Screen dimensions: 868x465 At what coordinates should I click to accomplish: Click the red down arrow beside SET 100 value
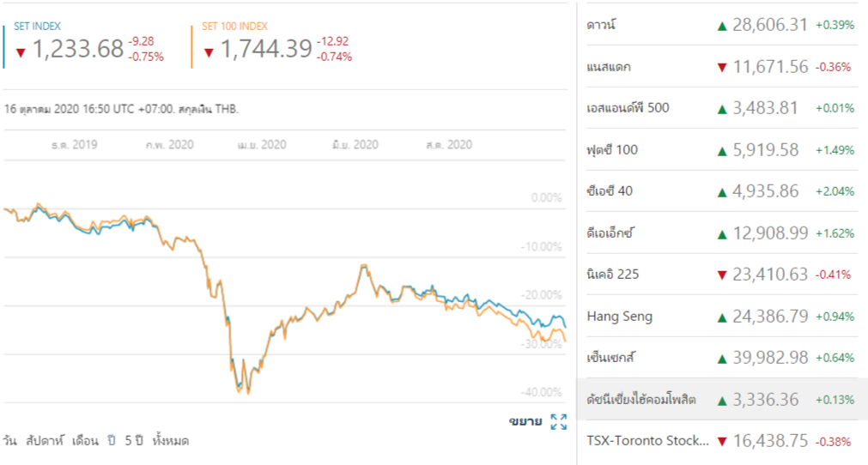pyautogui.click(x=209, y=52)
